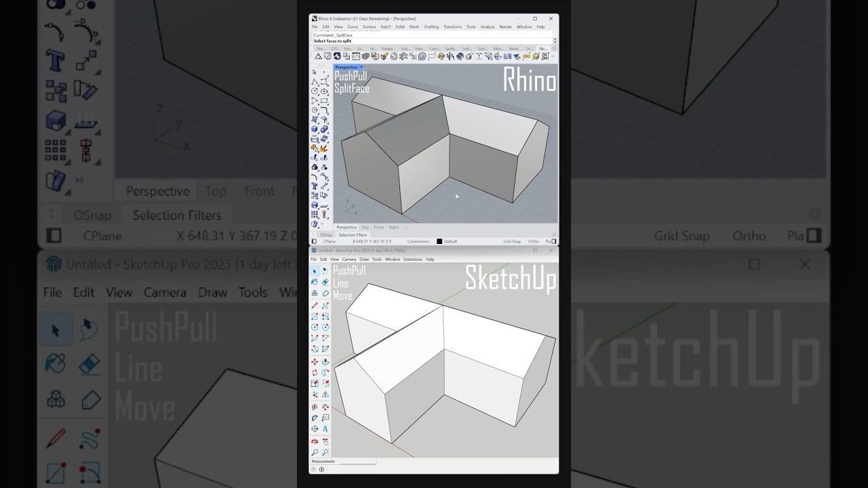Choose SketchUp 3D Text tool
The height and width of the screenshot is (488, 868).
click(325, 428)
